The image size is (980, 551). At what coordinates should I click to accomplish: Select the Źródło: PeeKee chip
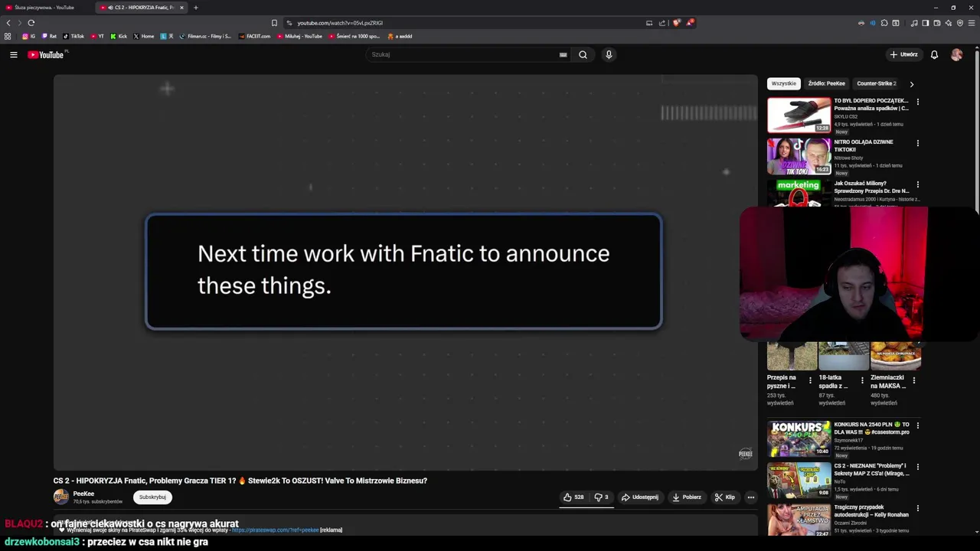(826, 83)
